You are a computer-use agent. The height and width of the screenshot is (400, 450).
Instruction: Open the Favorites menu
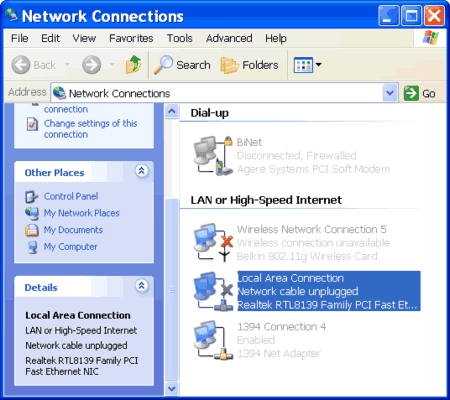[131, 38]
